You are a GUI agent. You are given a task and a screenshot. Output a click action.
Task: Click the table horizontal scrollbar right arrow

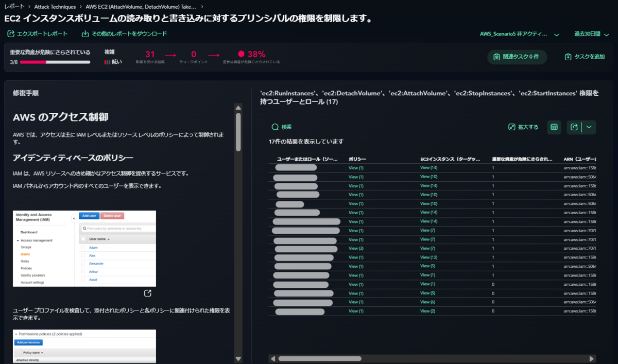point(592,358)
